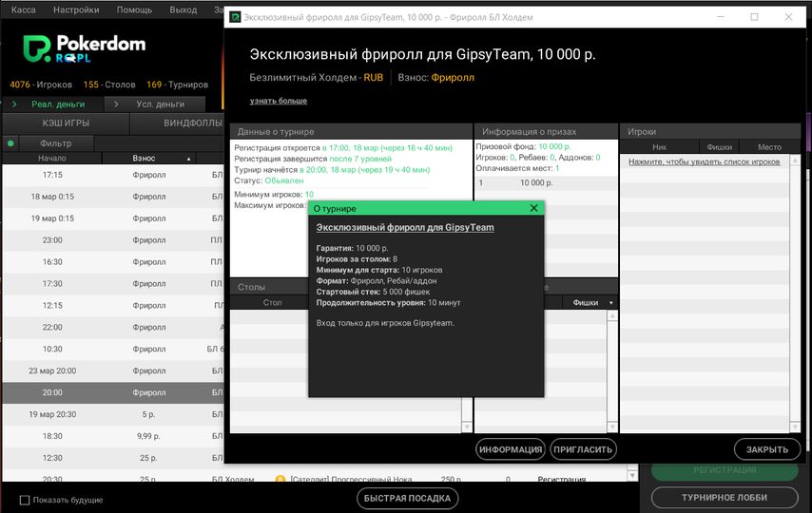Click scroll-up arrow of players list scrollbar
The width and height of the screenshot is (812, 513).
point(795,161)
